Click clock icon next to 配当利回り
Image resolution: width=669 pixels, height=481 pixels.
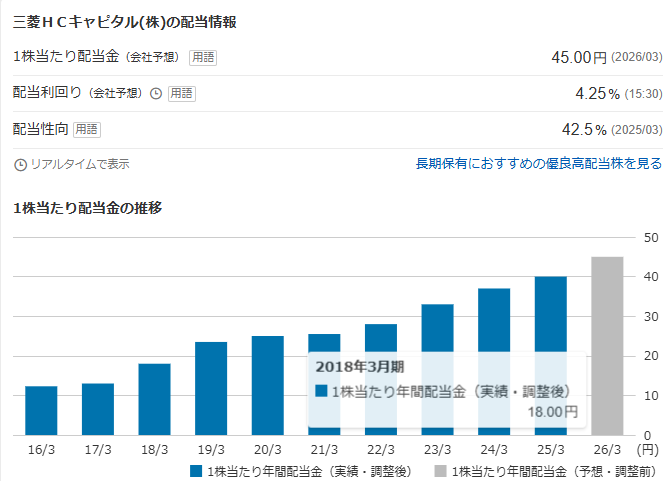(x=156, y=93)
